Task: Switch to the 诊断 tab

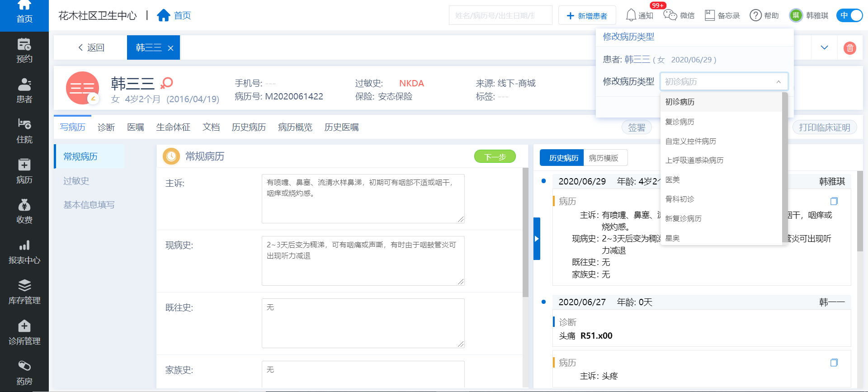Action: tap(106, 128)
